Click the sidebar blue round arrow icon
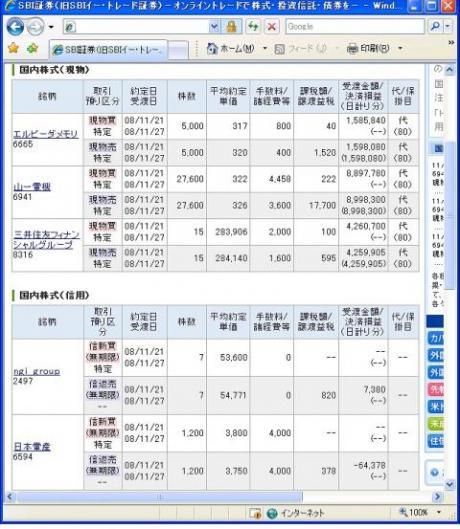The image size is (460, 529). pyautogui.click(x=434, y=473)
